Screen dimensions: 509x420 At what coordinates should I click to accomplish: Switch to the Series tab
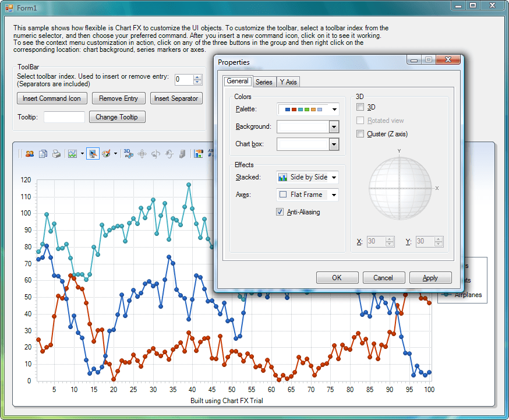(x=264, y=82)
